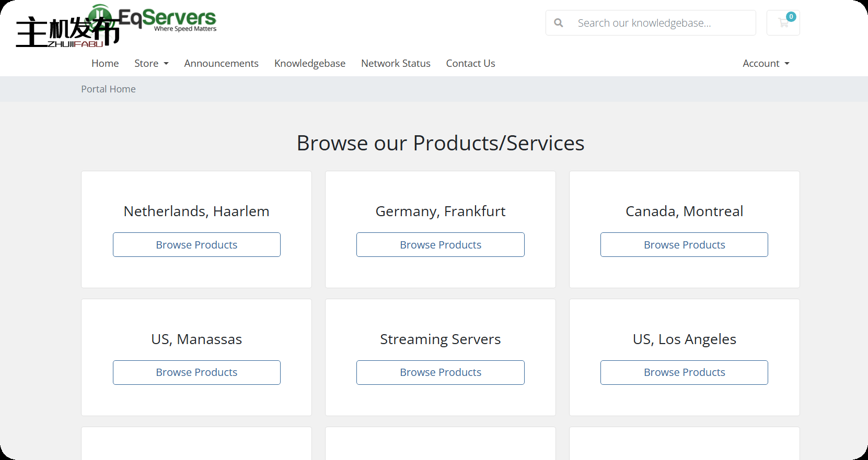Expand the Store dropdown menu

151,63
